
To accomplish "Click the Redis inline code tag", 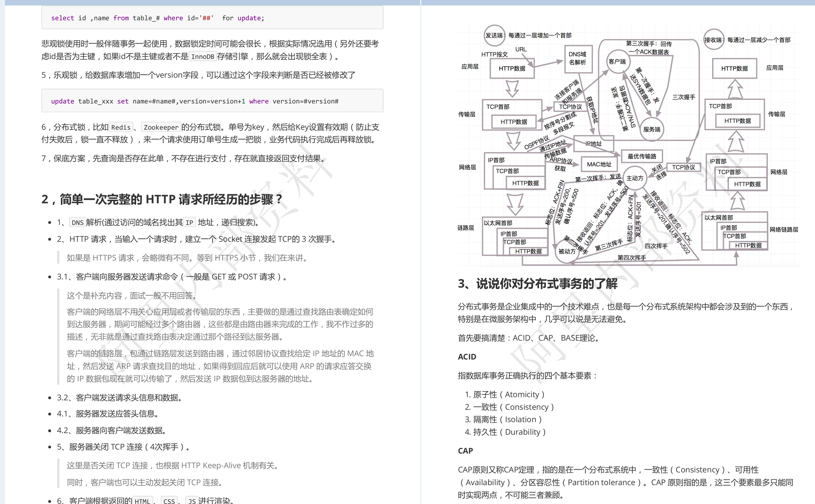I will coord(121,127).
